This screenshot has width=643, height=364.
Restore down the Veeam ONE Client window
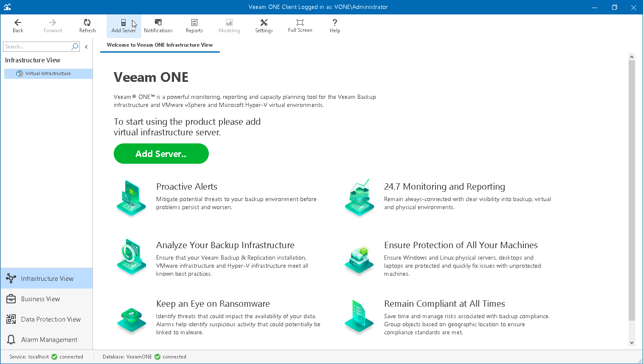pyautogui.click(x=614, y=7)
